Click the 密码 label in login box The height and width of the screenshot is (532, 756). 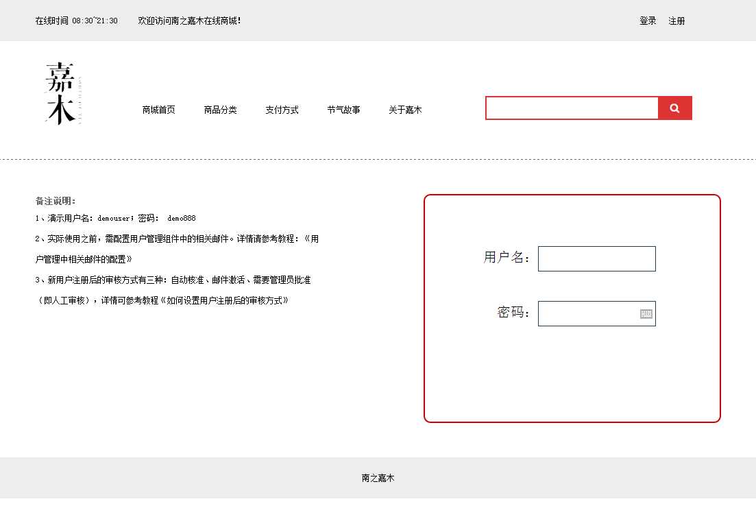pos(513,313)
